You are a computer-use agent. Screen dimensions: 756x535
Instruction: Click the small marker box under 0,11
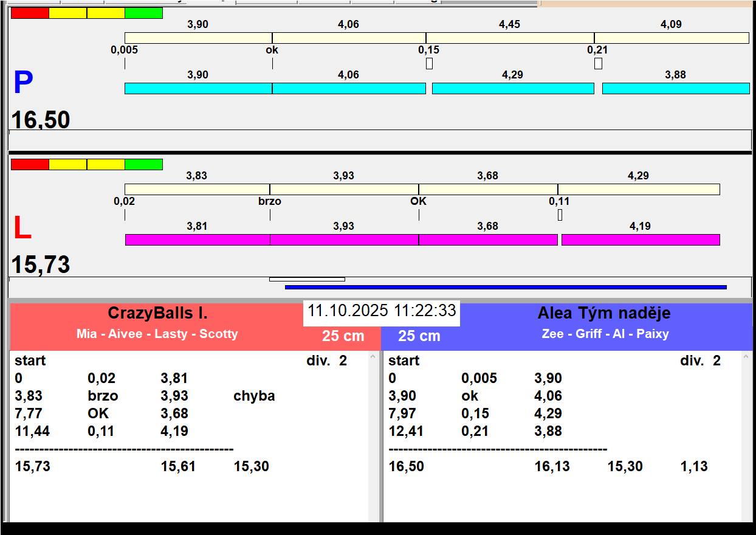click(560, 215)
